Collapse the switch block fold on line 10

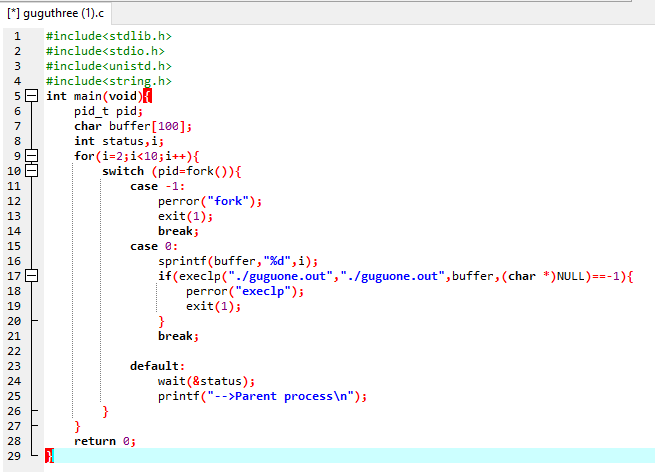pos(31,171)
